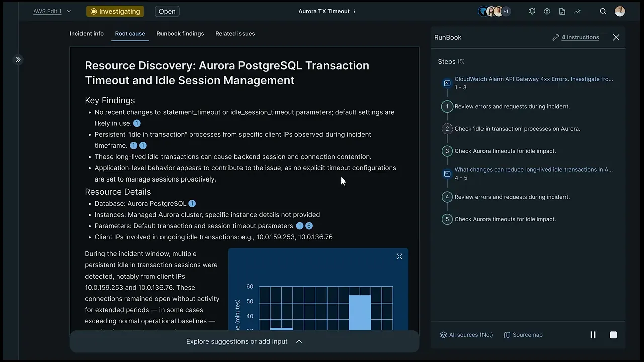Select step 2 circle in RunBook
The image size is (644, 362).
click(447, 129)
